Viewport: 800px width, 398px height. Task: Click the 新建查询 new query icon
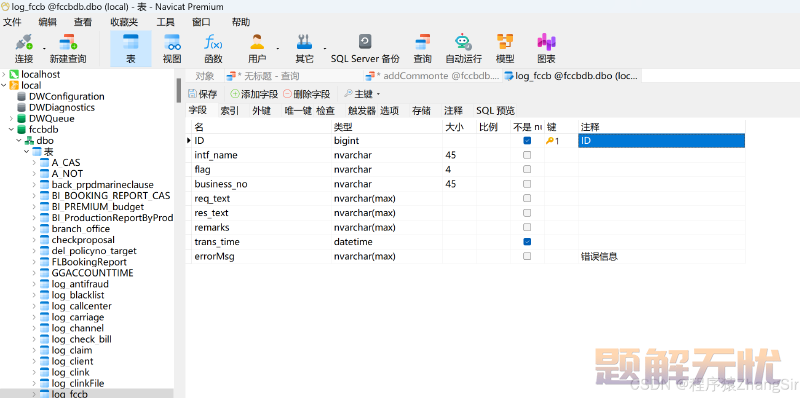click(68, 42)
